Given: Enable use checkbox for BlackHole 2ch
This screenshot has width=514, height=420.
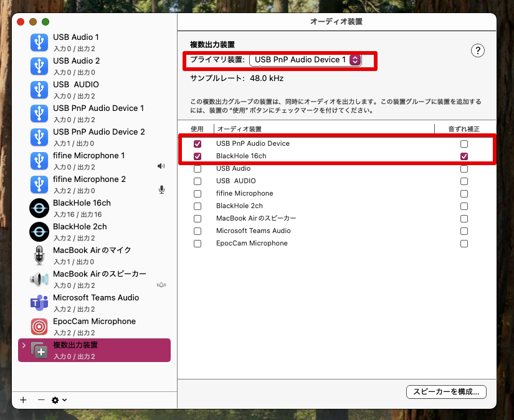Looking at the screenshot, I should pyautogui.click(x=198, y=206).
